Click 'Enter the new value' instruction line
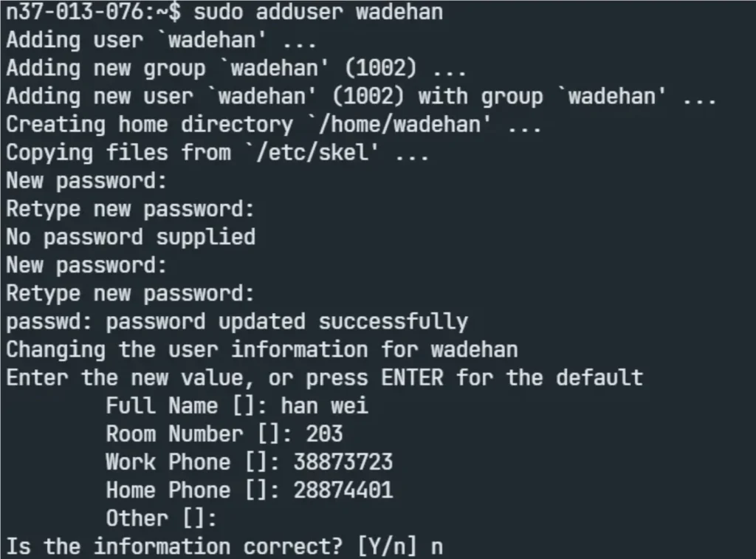 click(324, 378)
